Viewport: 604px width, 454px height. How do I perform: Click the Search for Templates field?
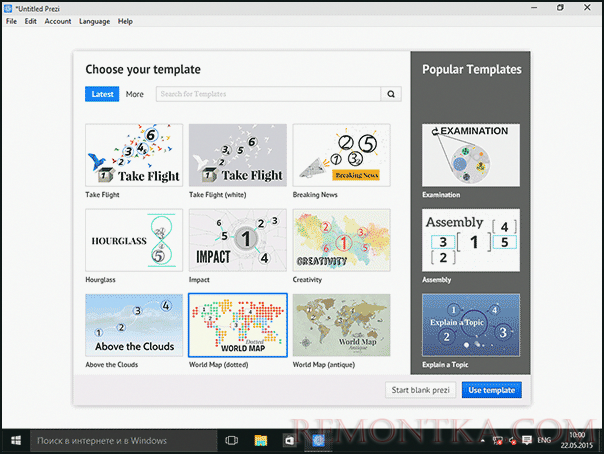(x=268, y=94)
